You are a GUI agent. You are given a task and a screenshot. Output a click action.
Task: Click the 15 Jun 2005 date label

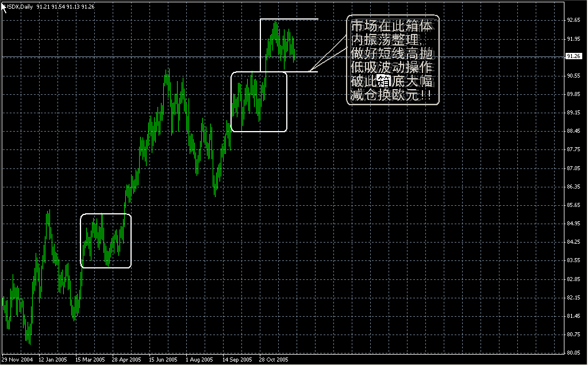[x=163, y=359]
